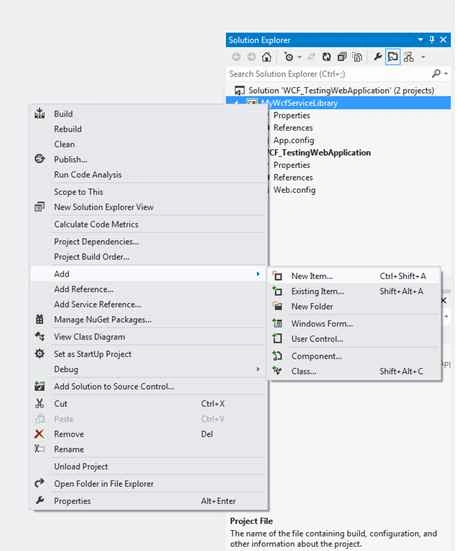
Task: Click the Add Solution to Source Control icon
Action: coord(40,386)
